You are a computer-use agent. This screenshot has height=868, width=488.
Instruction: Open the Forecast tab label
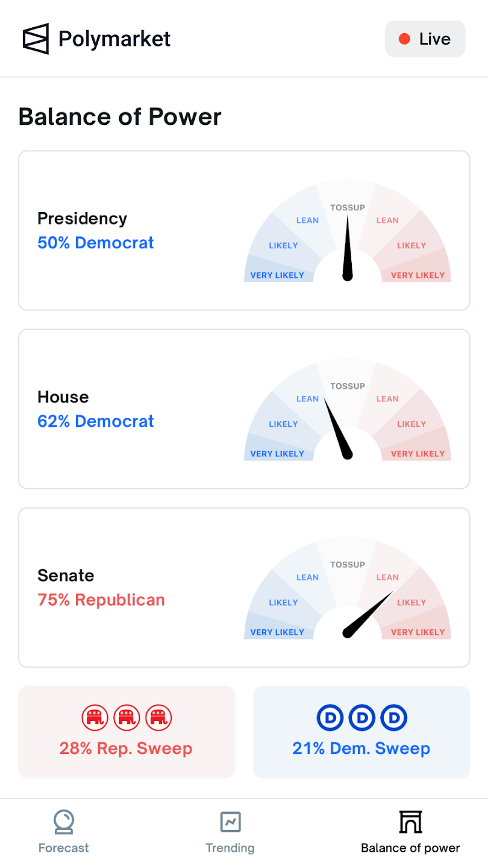click(63, 848)
